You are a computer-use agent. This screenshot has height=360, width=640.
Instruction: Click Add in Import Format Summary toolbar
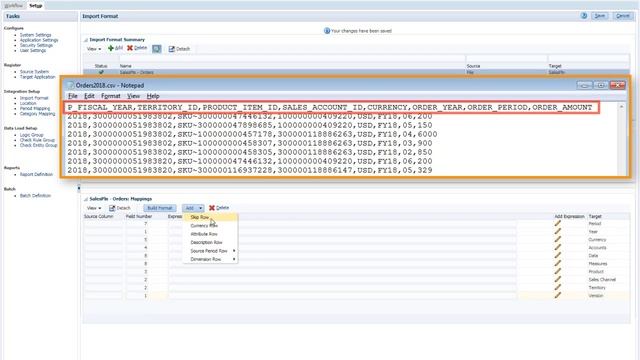pos(115,48)
